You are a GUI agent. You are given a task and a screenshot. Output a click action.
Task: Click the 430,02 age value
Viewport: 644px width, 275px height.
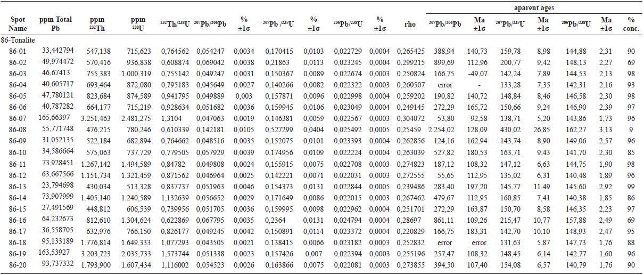510,129
